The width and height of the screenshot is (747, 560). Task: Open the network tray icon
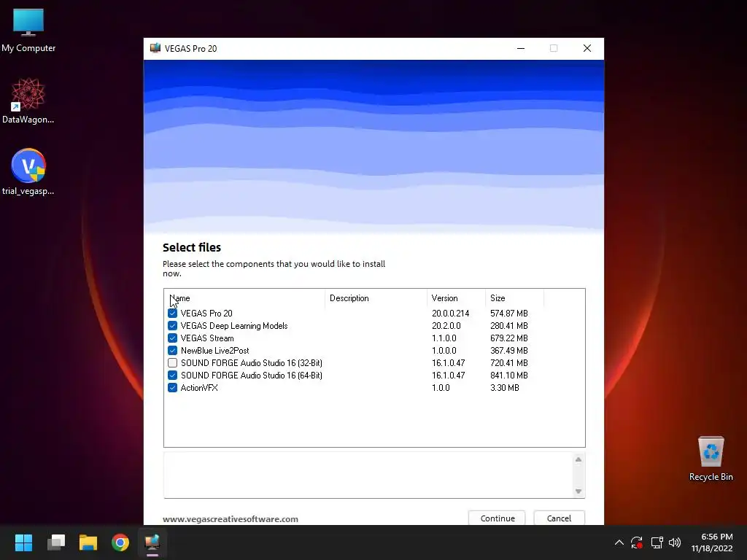tap(657, 542)
